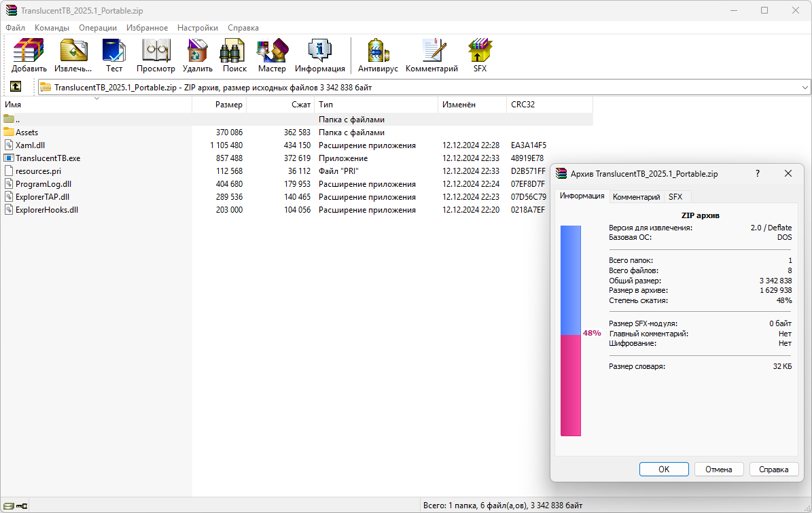Open the Операции menu

(x=98, y=27)
